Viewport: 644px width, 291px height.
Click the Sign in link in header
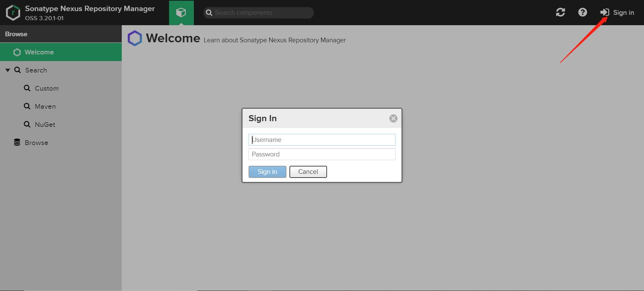pyautogui.click(x=617, y=12)
